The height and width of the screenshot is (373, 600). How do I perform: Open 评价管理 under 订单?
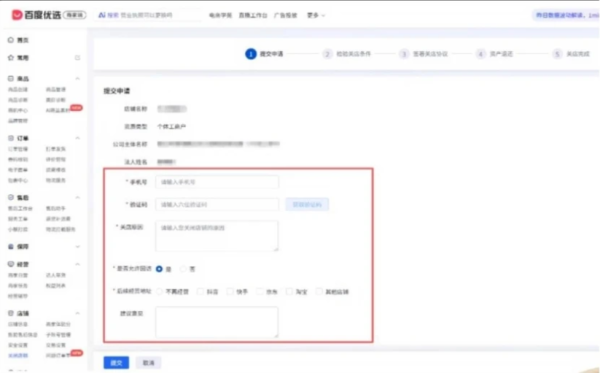(56, 159)
